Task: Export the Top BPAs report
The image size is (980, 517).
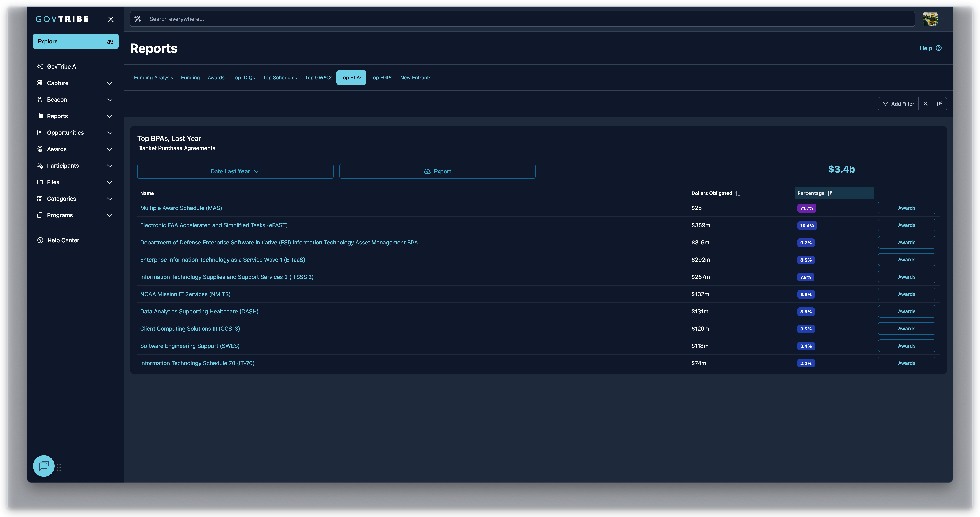Action: [x=438, y=171]
